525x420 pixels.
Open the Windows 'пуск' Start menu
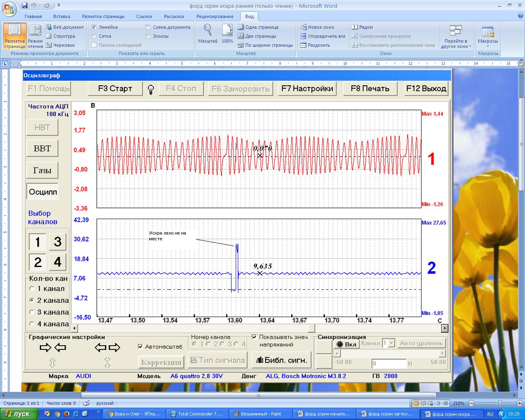[x=20, y=414]
